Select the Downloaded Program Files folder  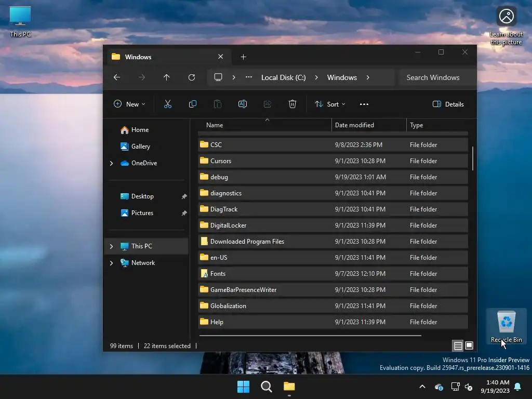[333, 242]
